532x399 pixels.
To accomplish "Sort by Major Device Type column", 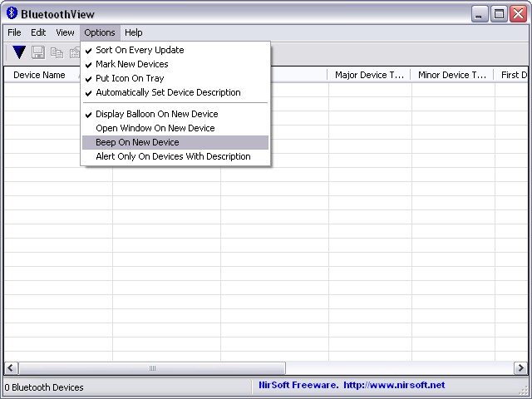I will [x=369, y=75].
